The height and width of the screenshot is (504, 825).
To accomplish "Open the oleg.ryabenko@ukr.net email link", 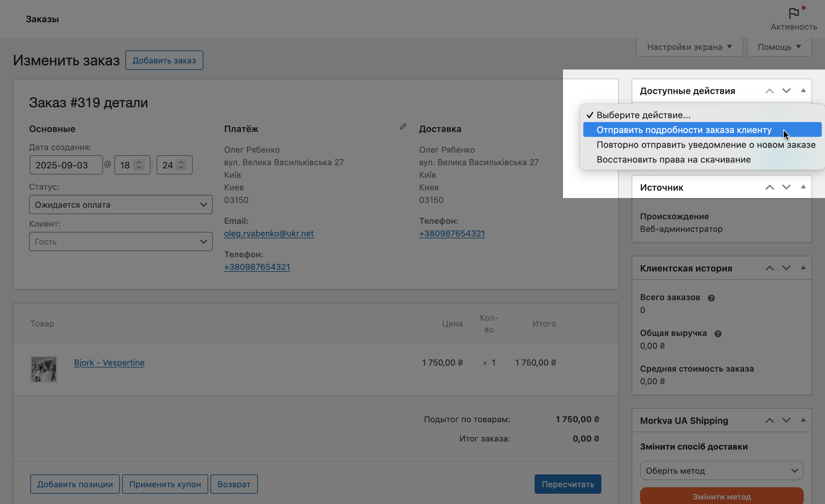I will click(x=269, y=233).
